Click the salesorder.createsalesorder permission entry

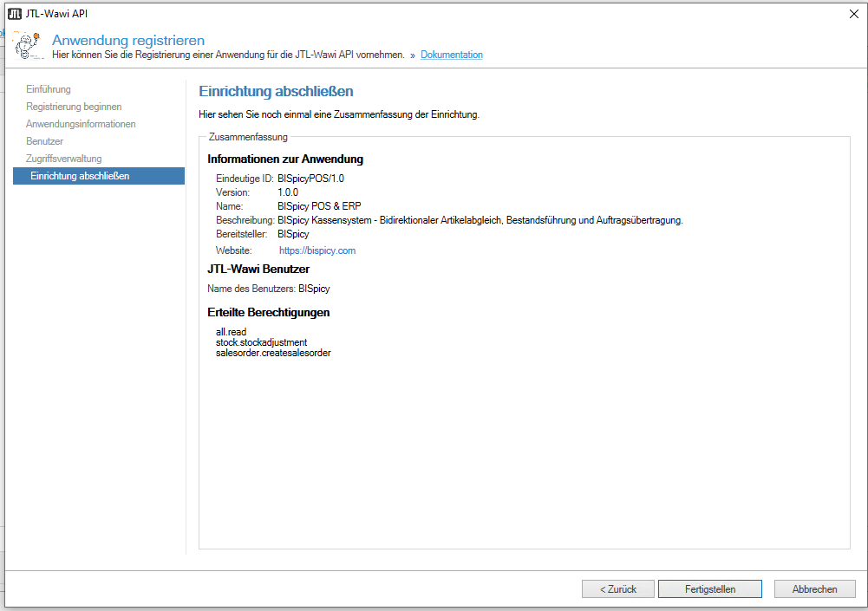coord(273,353)
